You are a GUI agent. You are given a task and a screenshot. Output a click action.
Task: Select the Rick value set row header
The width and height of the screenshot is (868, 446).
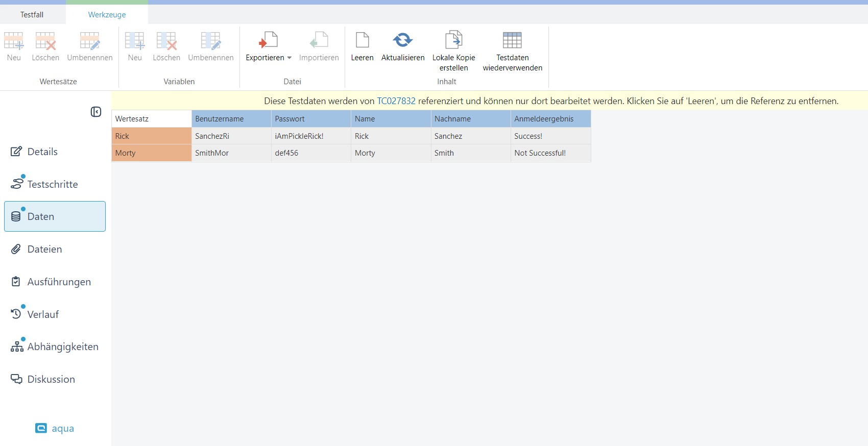click(x=151, y=136)
